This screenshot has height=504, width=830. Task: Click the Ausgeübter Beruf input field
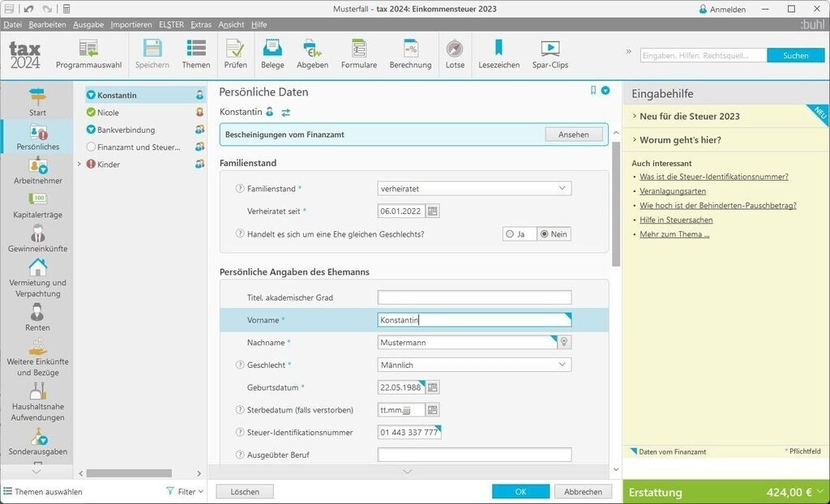474,455
